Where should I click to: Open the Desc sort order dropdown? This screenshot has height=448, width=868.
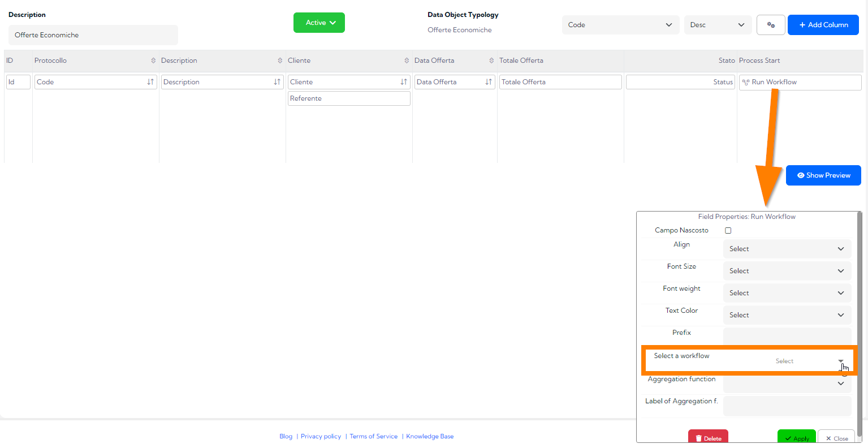point(718,24)
